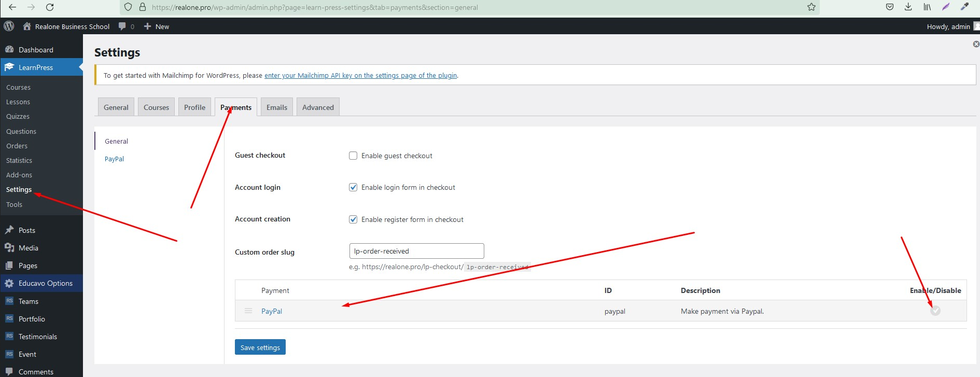
Task: Click the Dashboard gauge icon
Action: 9,50
